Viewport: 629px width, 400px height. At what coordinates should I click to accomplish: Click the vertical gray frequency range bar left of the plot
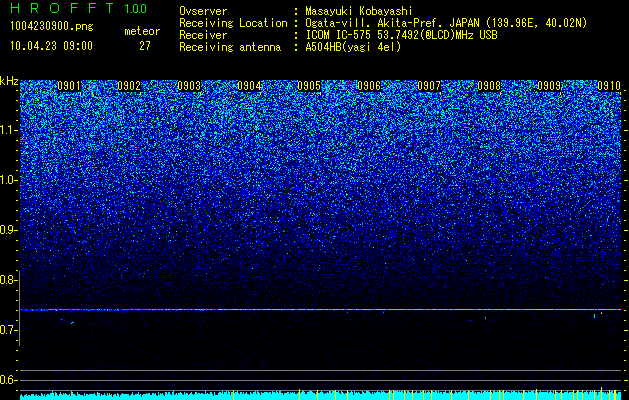click(x=19, y=308)
